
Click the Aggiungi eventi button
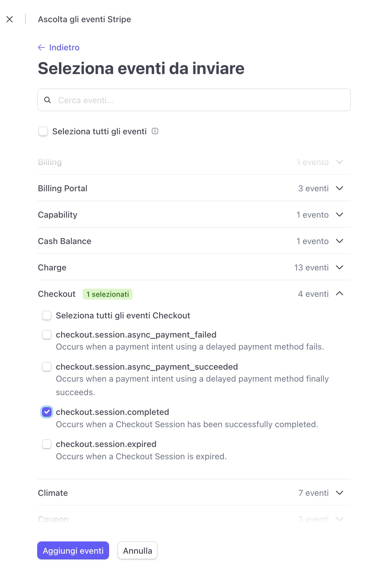tap(73, 551)
